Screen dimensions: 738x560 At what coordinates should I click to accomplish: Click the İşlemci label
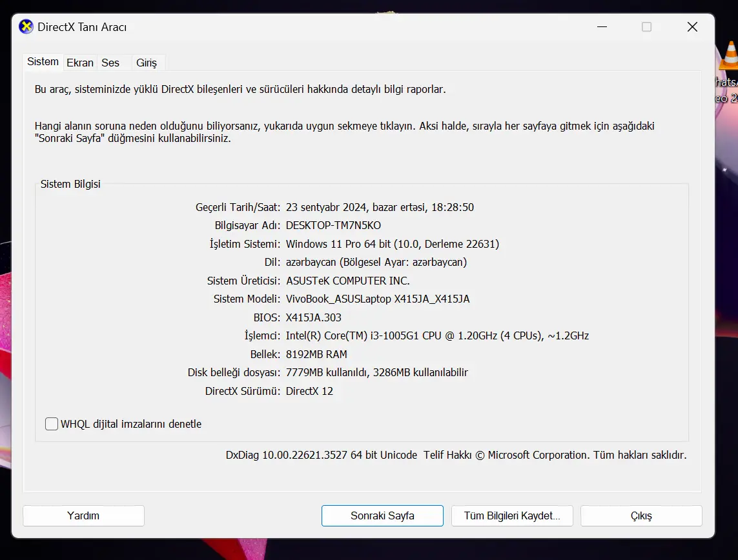coord(262,335)
